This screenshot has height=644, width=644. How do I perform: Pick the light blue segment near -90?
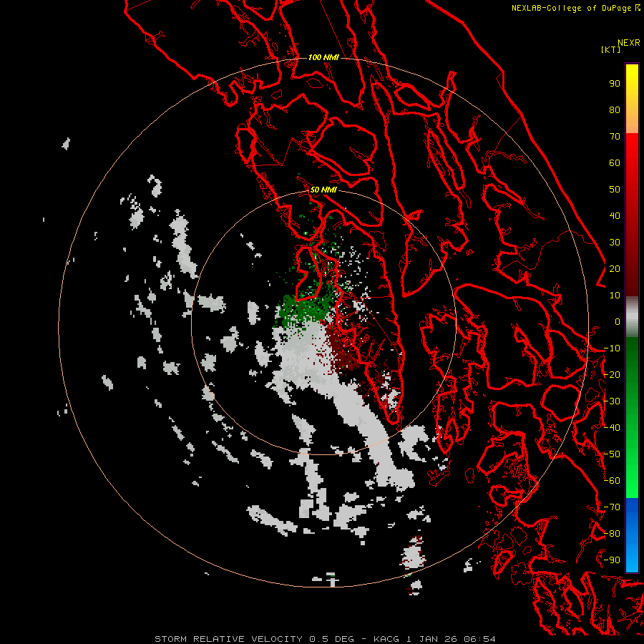click(x=632, y=559)
